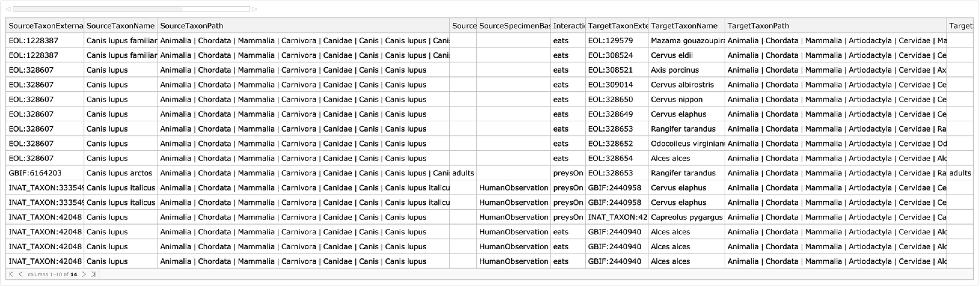Screen dimensions: 980x295
Task: Click the SourceTaxonPath column header
Action: coord(303,26)
